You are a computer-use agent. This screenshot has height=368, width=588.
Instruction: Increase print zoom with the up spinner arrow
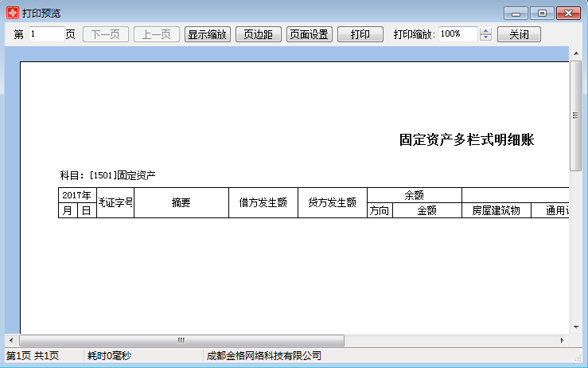coord(486,31)
